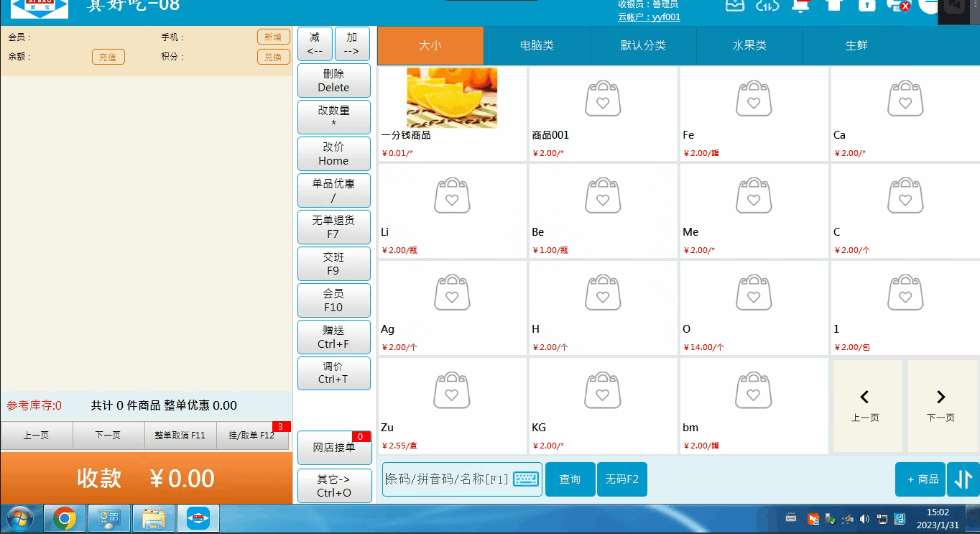Open the file explorer taskbar icon
This screenshot has height=534, width=980.
(x=154, y=518)
